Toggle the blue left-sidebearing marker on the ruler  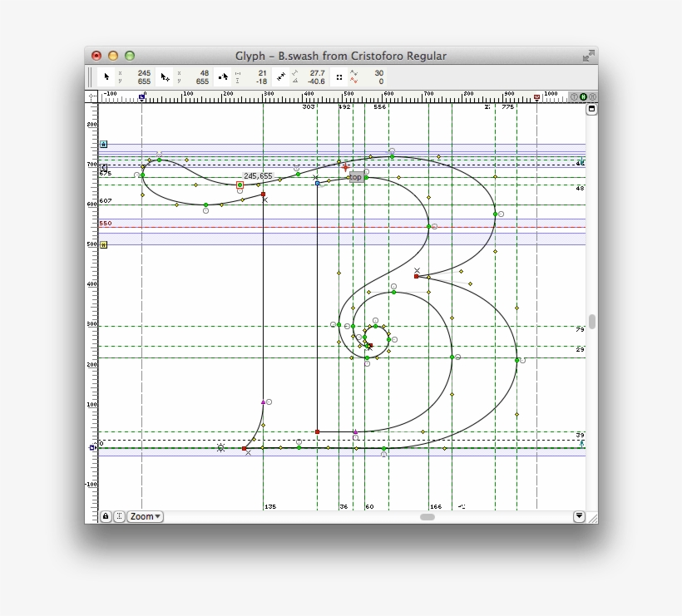[141, 96]
